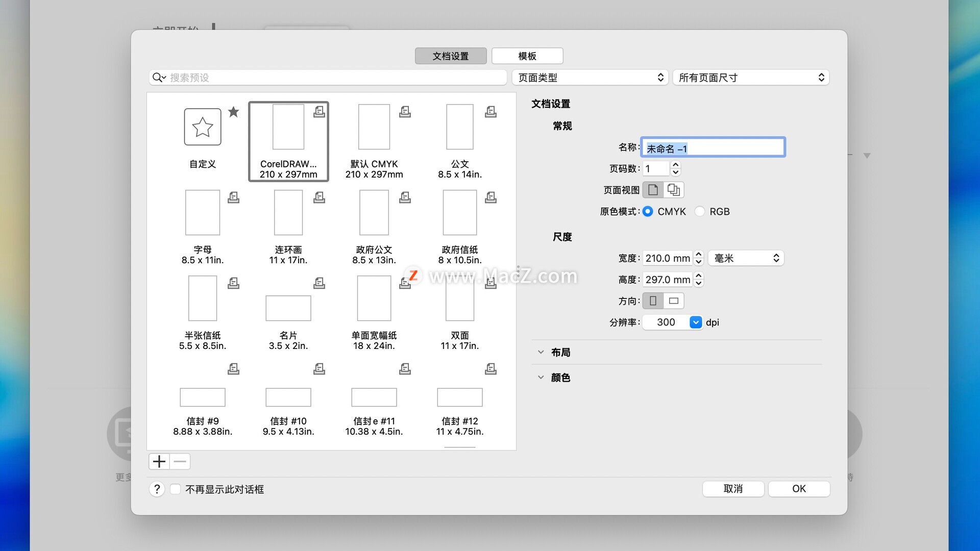Viewport: 980px width, 551px height.
Task: Select the single page view icon
Action: [x=653, y=190]
